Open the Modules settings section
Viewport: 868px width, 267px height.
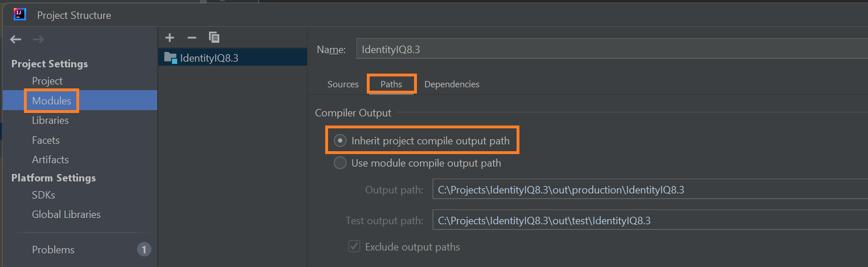point(51,101)
